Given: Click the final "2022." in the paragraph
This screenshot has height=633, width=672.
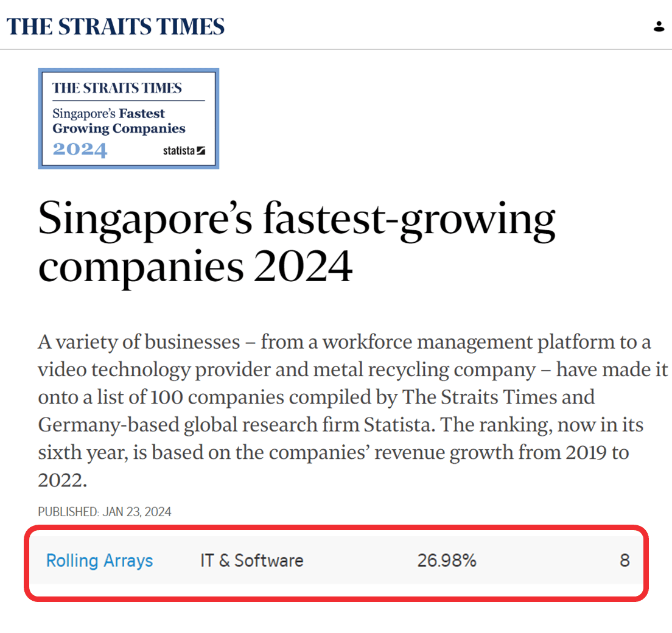Looking at the screenshot, I should [x=63, y=480].
